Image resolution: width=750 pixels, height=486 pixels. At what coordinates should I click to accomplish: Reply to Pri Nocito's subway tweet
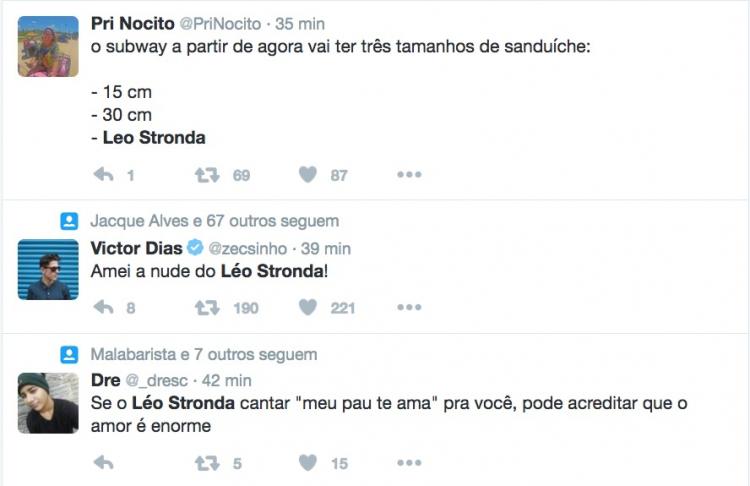[102, 175]
